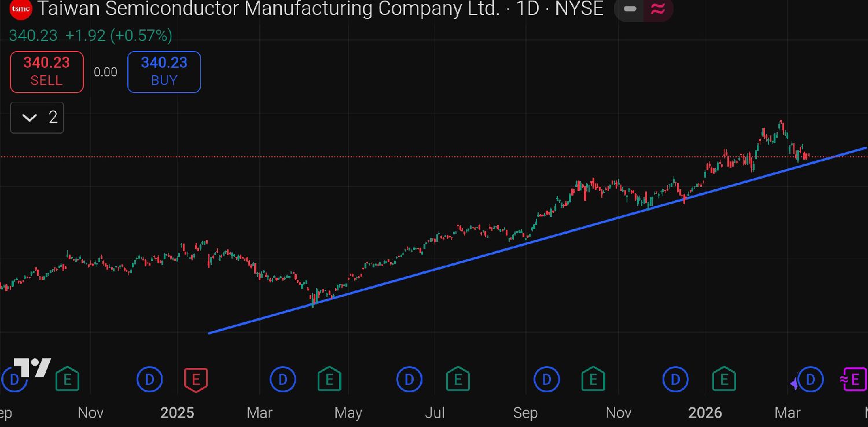Open the January 2026 green earnings marker
Image resolution: width=868 pixels, height=427 pixels.
click(724, 380)
